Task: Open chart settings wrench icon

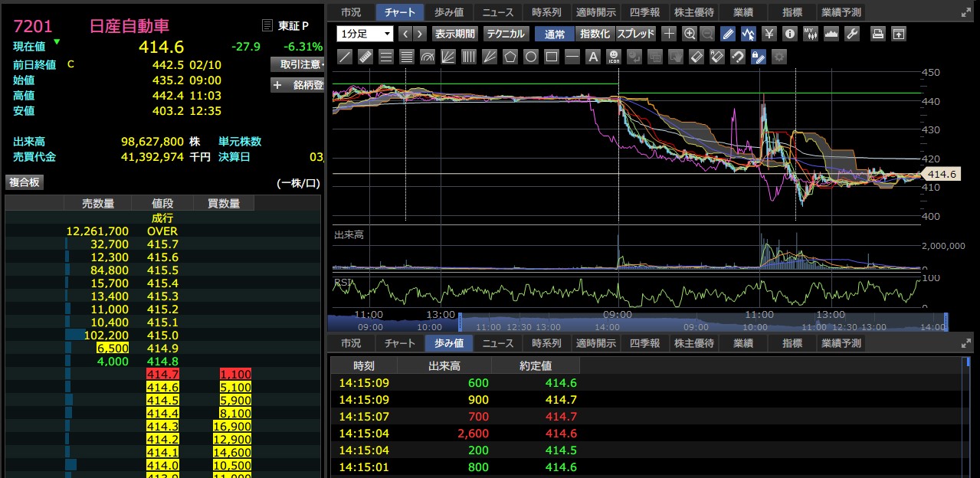Action: (852, 34)
